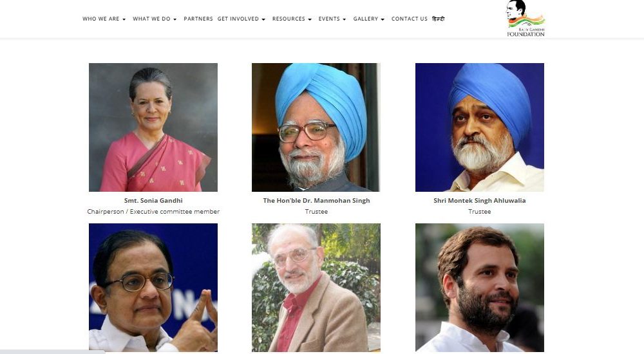Screen dimensions: 644x354
Task: Expand the Resources menu caret
Action: click(310, 19)
